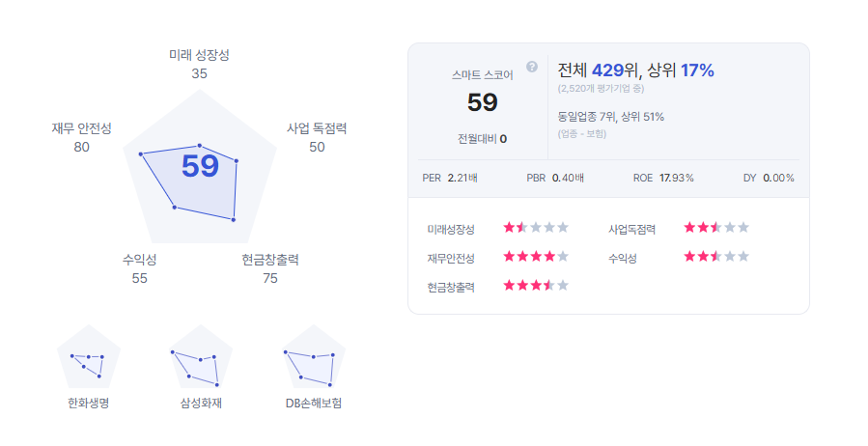Click the 현금창출력 75 radar label
868x446 pixels.
[270, 268]
